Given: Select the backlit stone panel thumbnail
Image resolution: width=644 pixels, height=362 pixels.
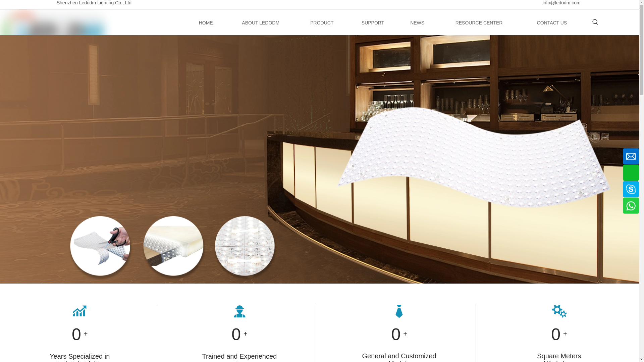Looking at the screenshot, I should click(x=173, y=246).
